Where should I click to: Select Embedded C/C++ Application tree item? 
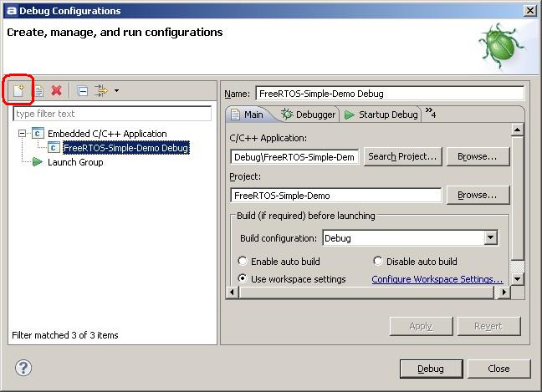(x=107, y=134)
